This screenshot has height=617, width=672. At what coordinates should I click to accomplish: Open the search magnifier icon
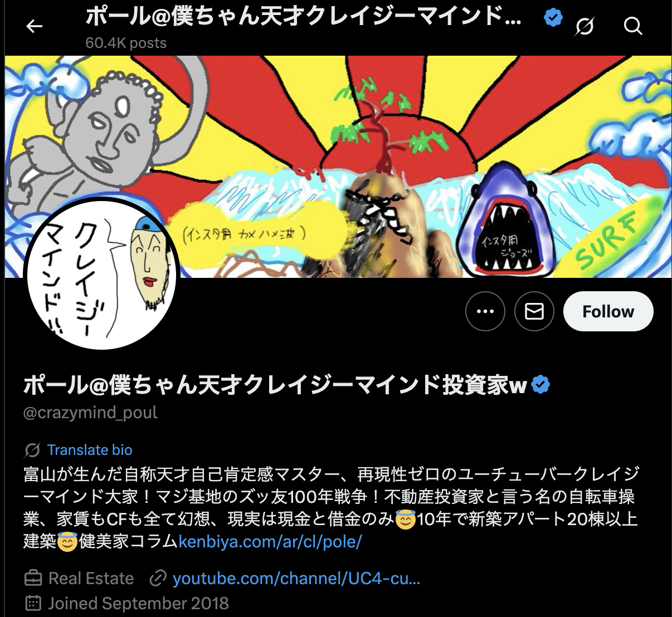click(633, 26)
